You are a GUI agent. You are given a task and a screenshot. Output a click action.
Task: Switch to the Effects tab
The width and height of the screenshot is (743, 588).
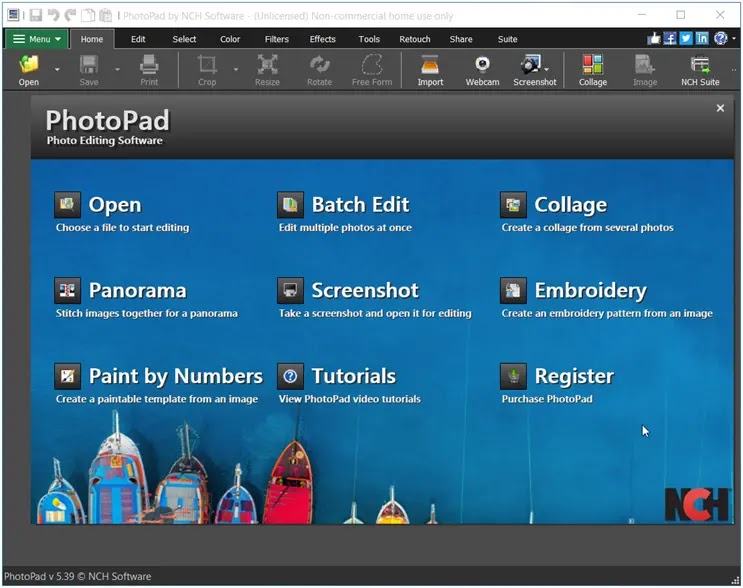point(323,39)
